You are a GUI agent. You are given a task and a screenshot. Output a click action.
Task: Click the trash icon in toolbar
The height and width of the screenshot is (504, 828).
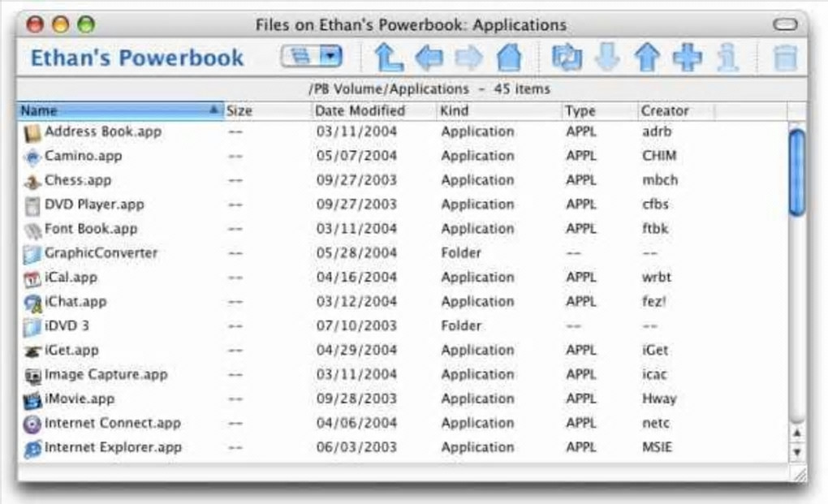click(x=785, y=58)
